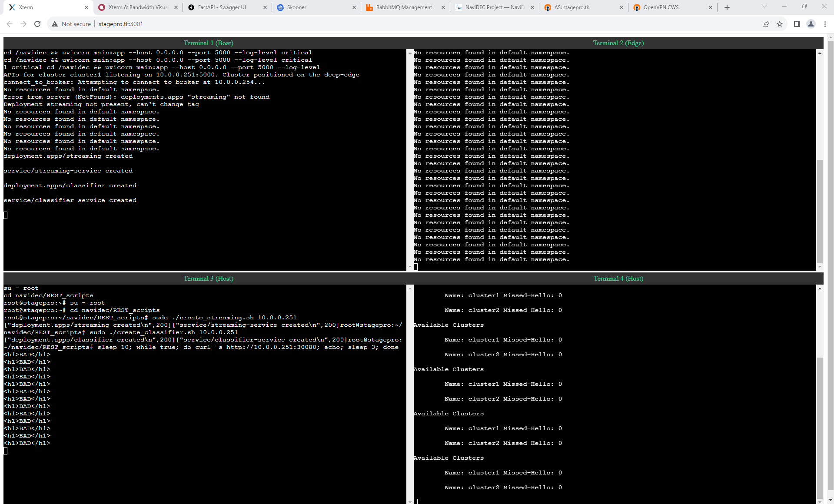Click page scrollbar down arrow
The image size is (834, 504).
point(831,501)
